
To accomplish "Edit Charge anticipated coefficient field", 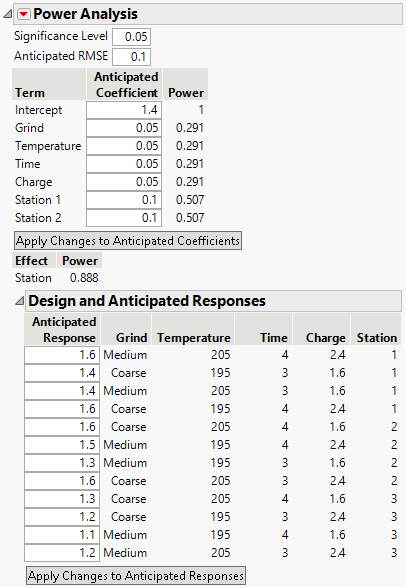I will [124, 182].
